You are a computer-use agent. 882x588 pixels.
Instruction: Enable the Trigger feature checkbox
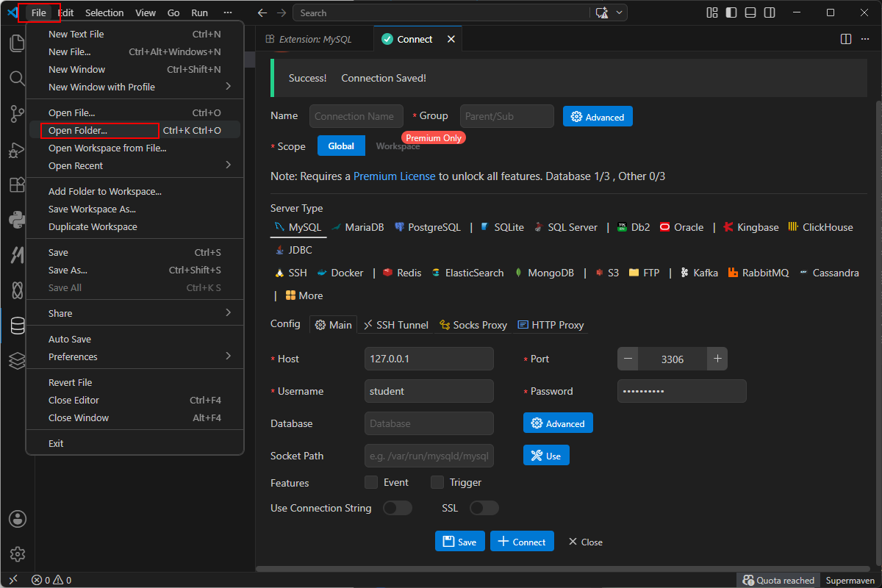pos(437,482)
